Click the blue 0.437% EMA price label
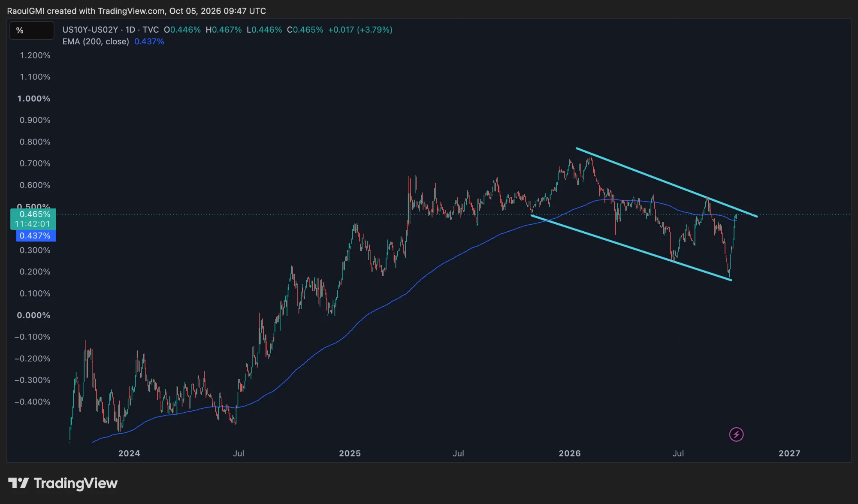Screen dimensions: 858x504 [35, 235]
